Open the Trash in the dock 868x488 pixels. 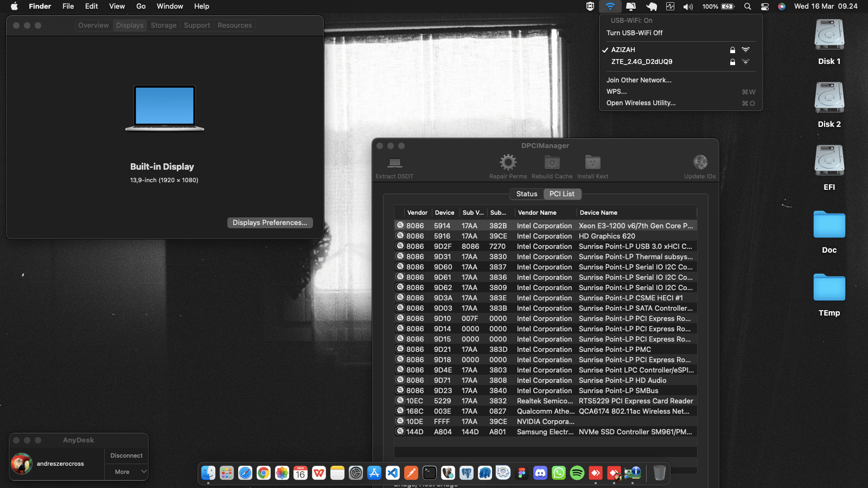[659, 473]
